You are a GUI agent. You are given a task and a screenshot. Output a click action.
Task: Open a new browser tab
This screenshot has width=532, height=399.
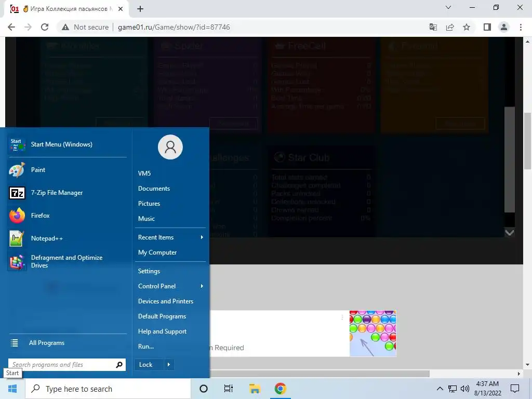click(140, 9)
